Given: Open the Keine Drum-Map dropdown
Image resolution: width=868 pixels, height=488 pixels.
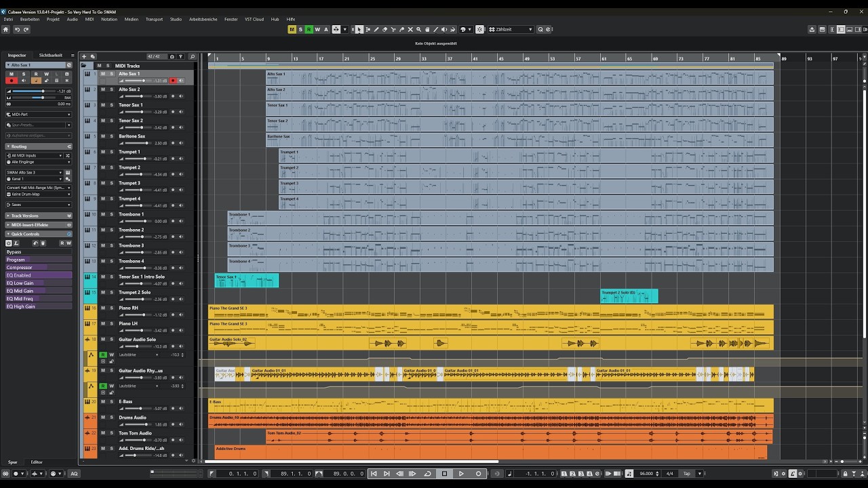Looking at the screenshot, I should click(39, 194).
